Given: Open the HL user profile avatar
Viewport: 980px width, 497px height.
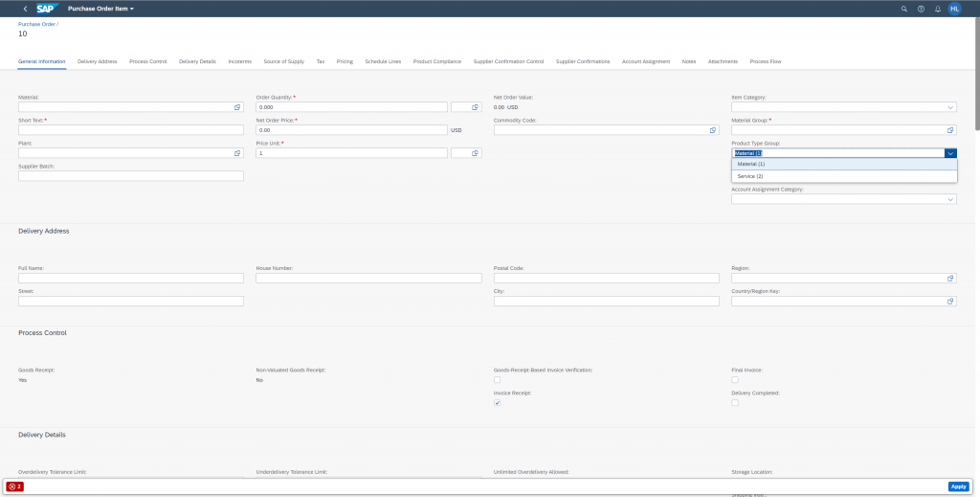Looking at the screenshot, I should click(x=954, y=9).
